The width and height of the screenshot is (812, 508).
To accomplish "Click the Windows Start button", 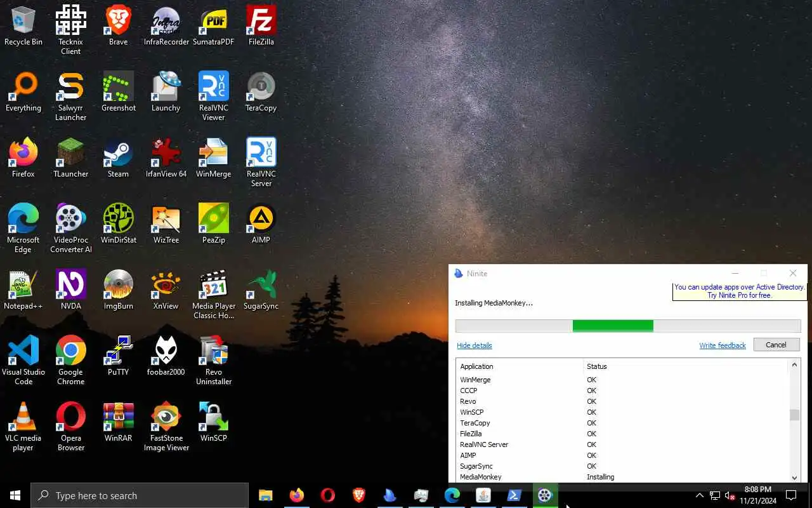I will 15,495.
